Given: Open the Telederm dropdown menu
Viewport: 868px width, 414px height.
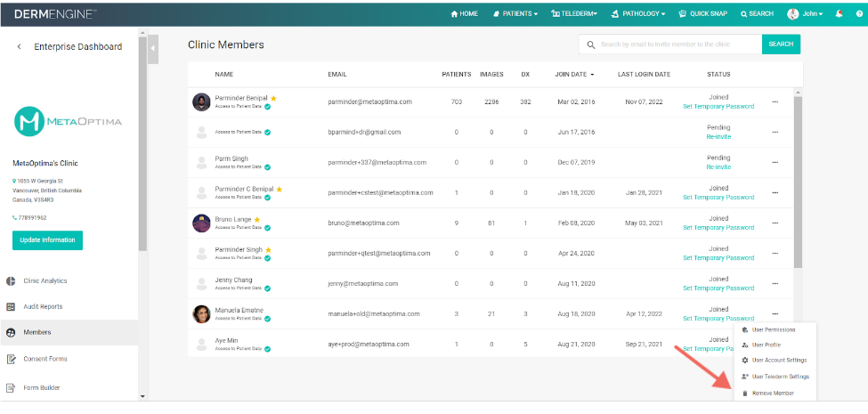Looking at the screenshot, I should [x=574, y=14].
